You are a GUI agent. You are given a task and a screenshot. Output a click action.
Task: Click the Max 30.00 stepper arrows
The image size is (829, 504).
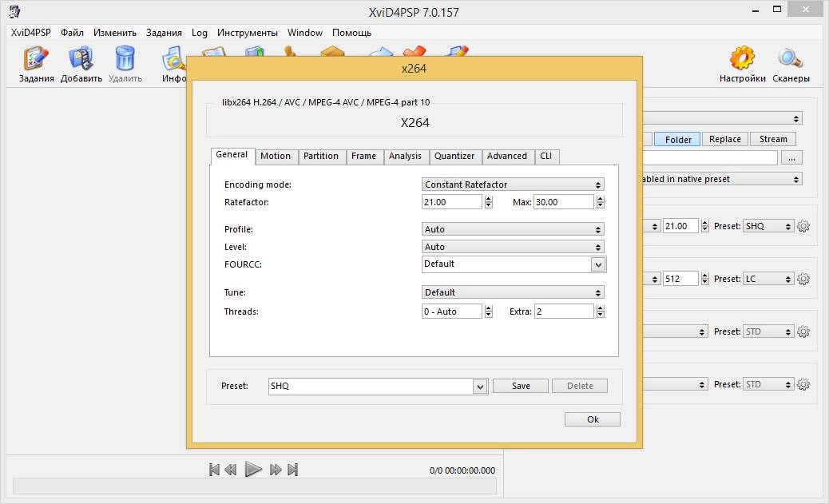tap(600, 202)
